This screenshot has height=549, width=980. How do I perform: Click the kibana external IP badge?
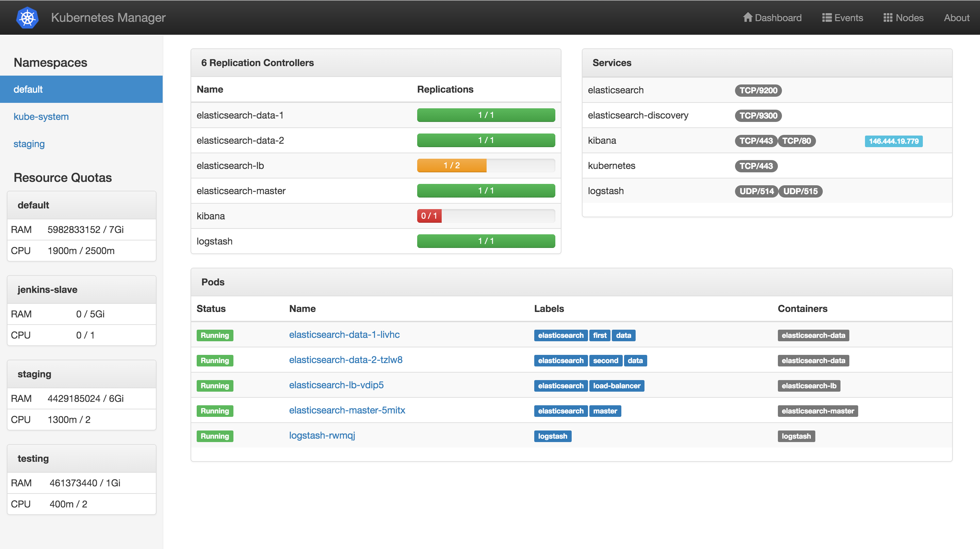[x=893, y=141]
